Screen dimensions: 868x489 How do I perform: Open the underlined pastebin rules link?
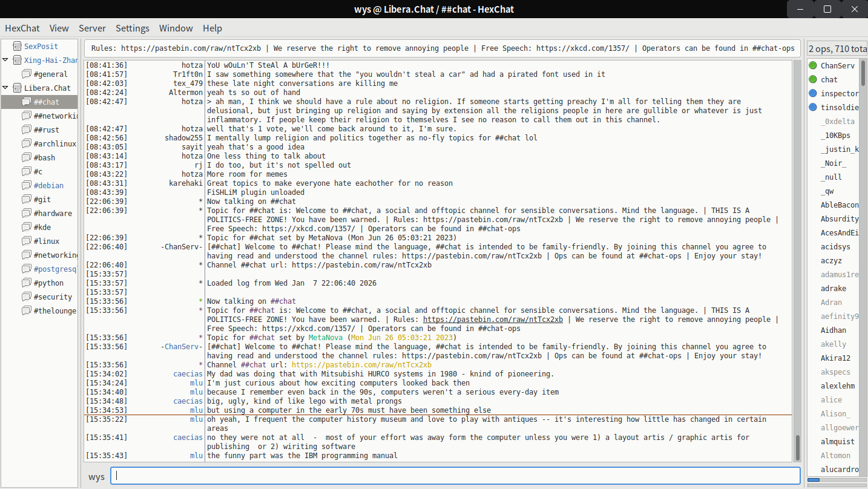click(493, 320)
